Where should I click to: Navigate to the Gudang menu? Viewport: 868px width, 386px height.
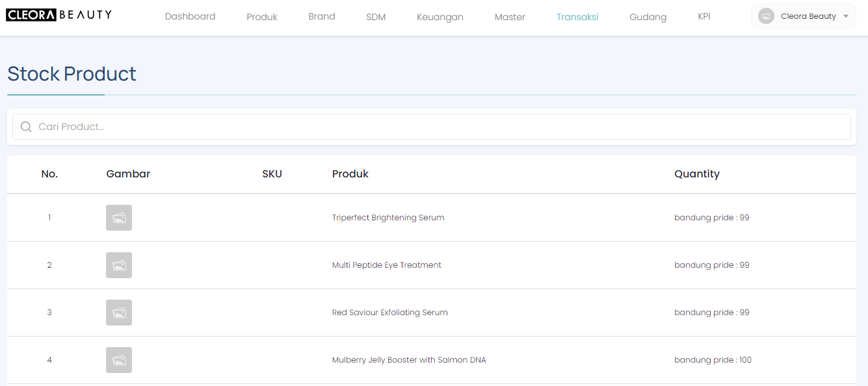[648, 17]
